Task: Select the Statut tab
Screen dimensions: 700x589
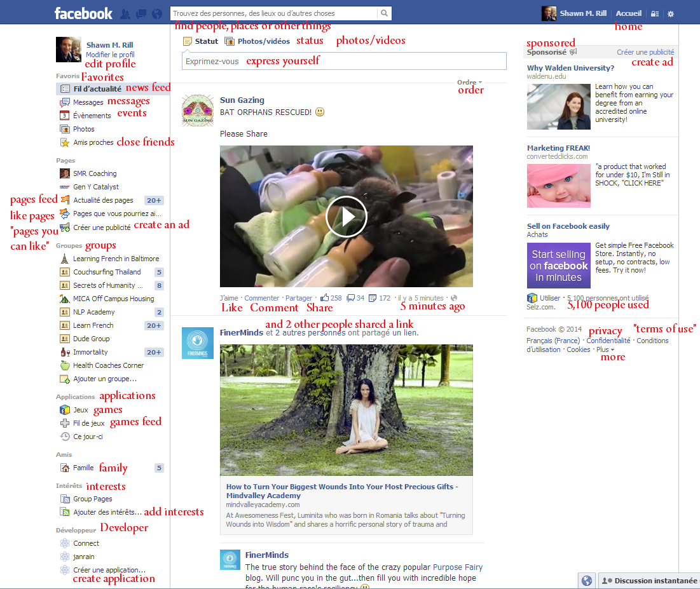Action: 201,41
